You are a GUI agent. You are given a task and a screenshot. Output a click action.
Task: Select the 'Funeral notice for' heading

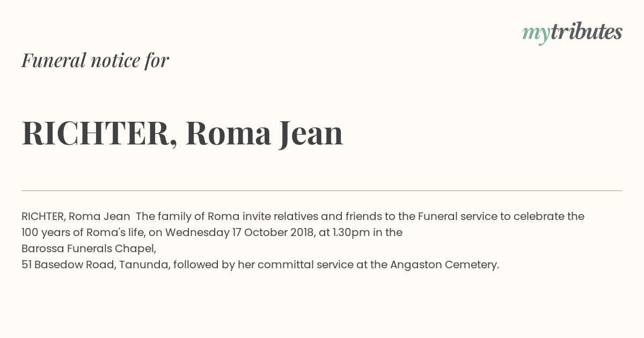coord(95,61)
